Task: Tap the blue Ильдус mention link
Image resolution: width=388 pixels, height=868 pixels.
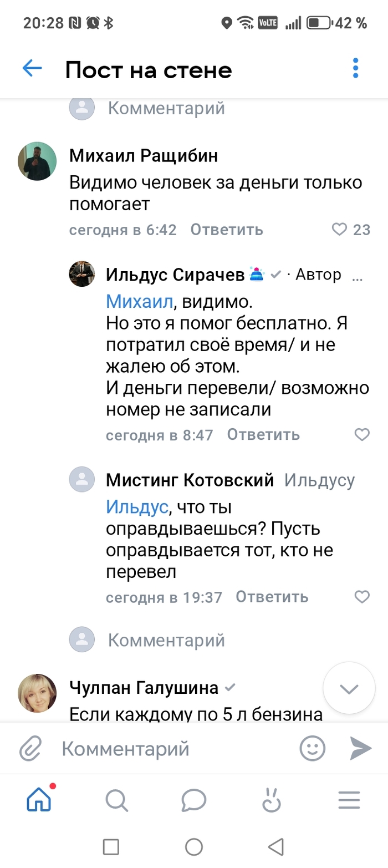Action: 136,506
